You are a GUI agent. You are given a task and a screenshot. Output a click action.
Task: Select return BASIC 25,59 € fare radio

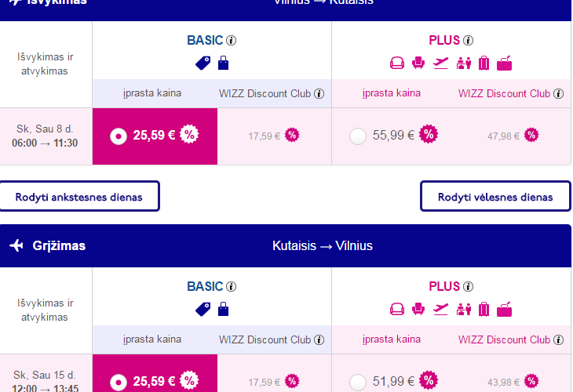pos(119,382)
